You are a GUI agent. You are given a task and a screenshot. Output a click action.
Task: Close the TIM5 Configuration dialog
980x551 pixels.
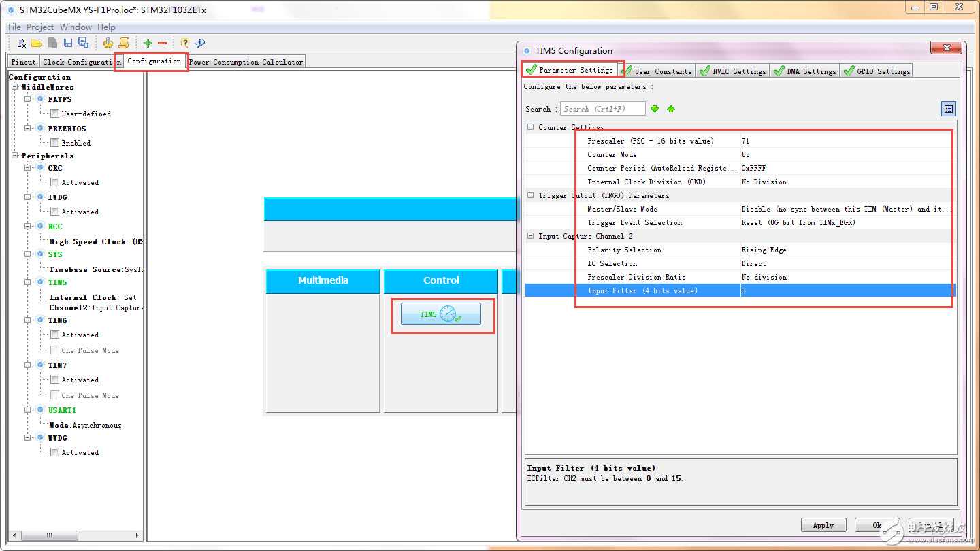[x=947, y=48]
